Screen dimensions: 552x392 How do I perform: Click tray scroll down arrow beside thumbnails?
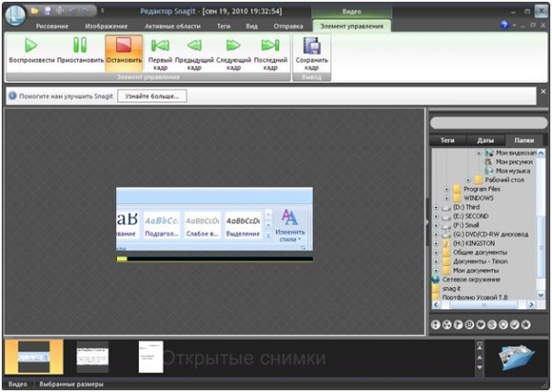coord(479,367)
